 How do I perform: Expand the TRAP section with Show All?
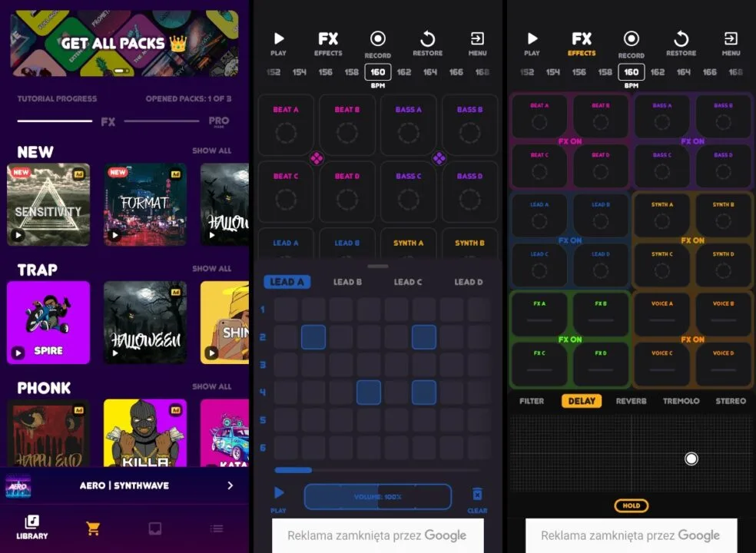pyautogui.click(x=211, y=269)
